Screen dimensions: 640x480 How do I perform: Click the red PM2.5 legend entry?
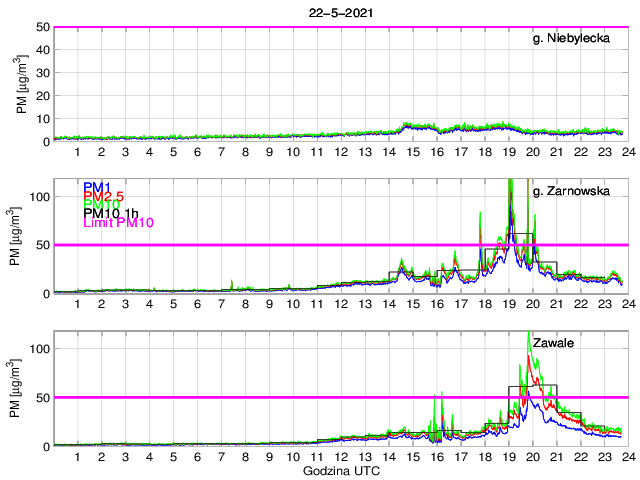point(104,199)
